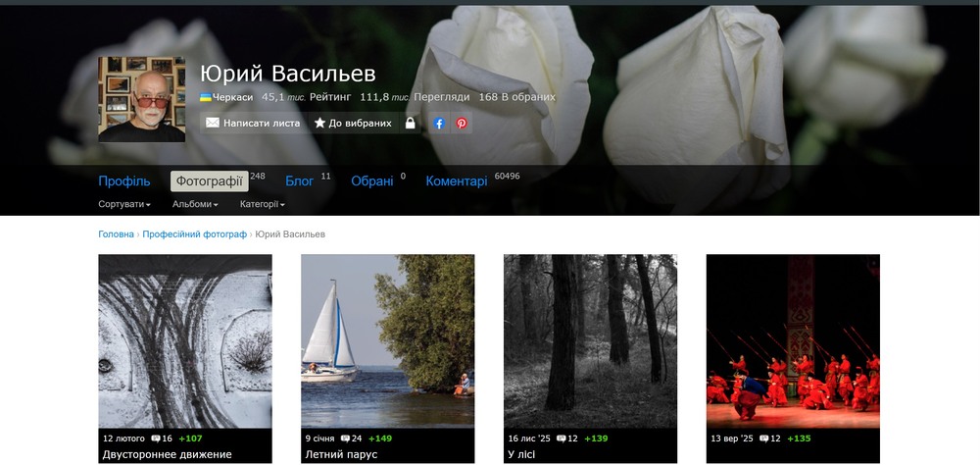980x465 pixels.
Task: Follow the Головна breadcrumb link
Action: pyautogui.click(x=116, y=234)
